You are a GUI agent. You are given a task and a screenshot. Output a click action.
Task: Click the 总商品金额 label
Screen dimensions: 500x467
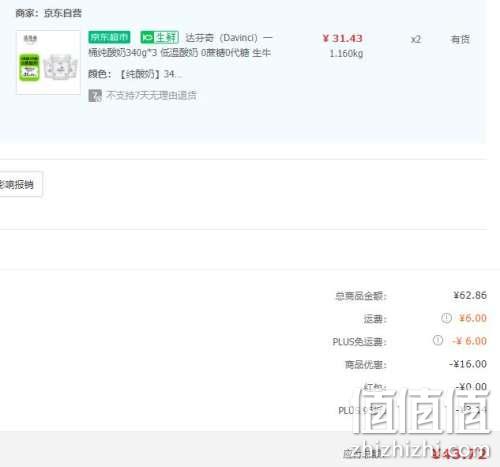point(361,296)
